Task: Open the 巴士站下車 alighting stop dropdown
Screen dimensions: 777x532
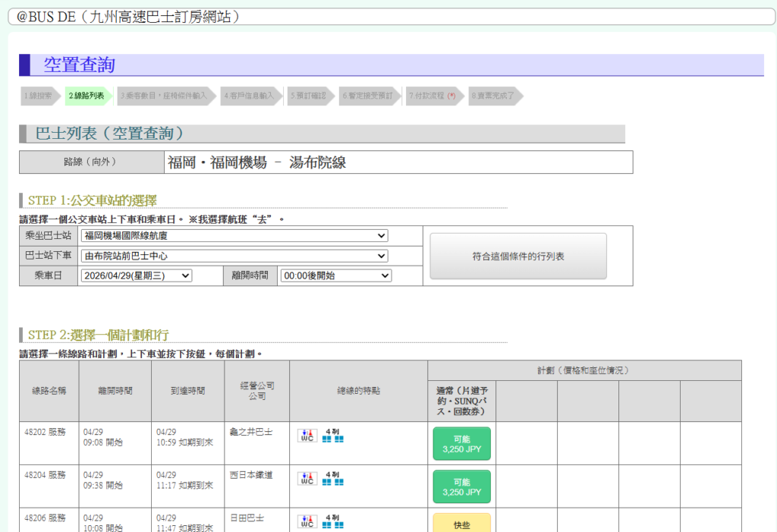Action: point(234,256)
